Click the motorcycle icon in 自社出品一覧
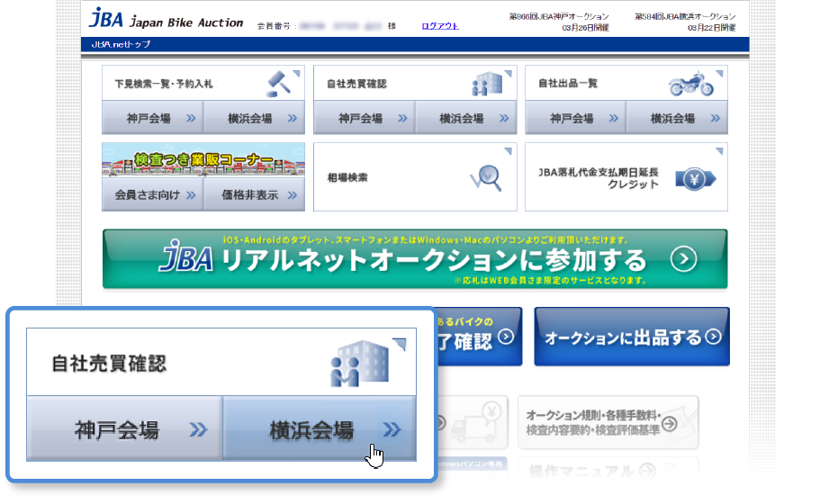 point(690,84)
